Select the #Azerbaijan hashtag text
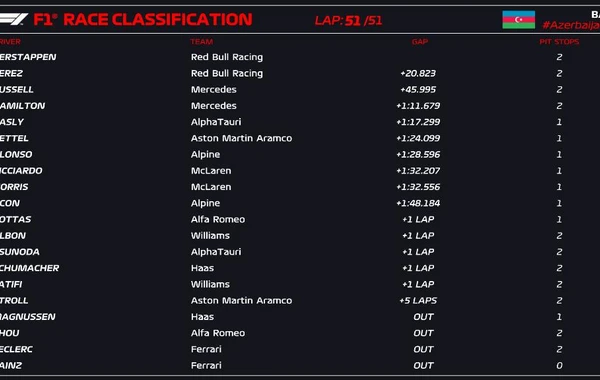Image resolution: width=600 pixels, height=380 pixels. (571, 25)
